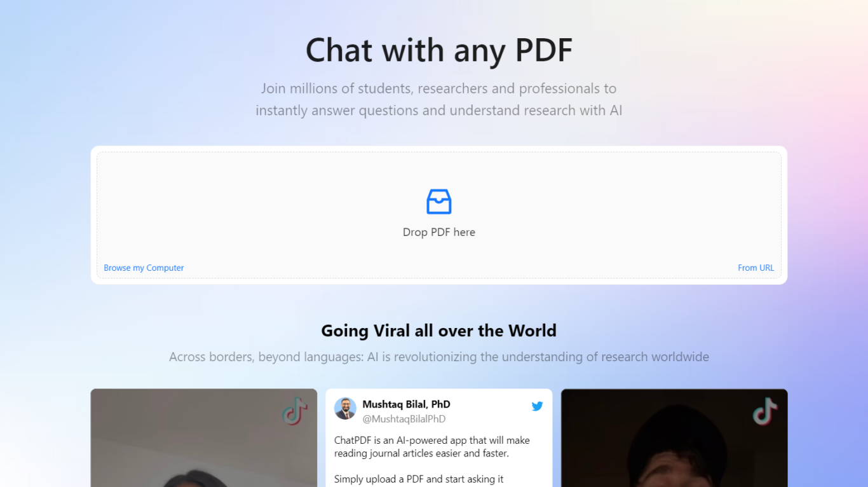The image size is (868, 487).
Task: Open the From URL link
Action: 756,268
